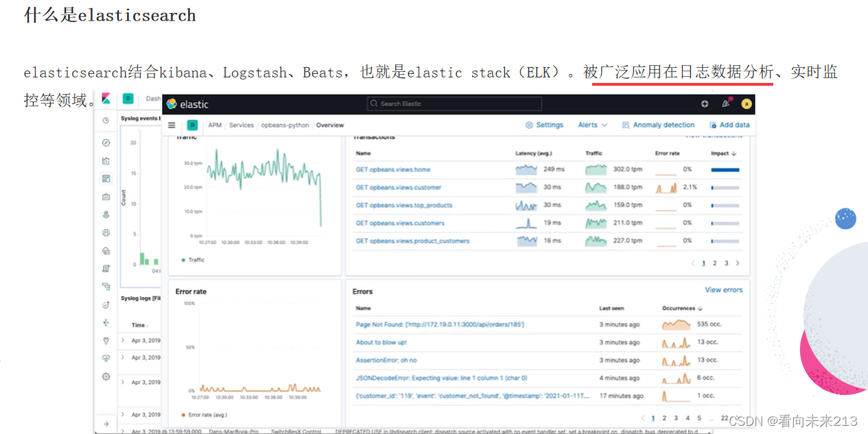Click the Add data button
Viewport: 868px width, 434px height.
729,125
